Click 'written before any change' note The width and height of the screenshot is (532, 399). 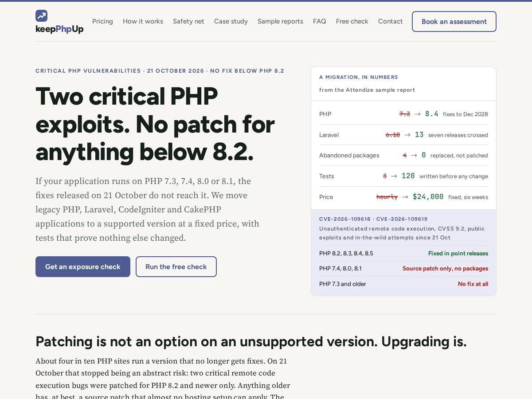[454, 176]
